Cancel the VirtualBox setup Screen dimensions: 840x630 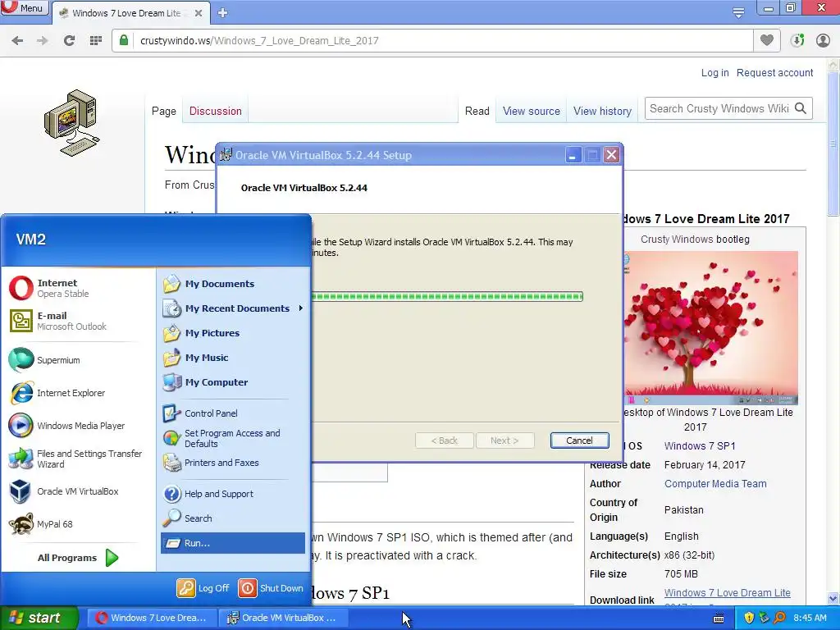(579, 441)
